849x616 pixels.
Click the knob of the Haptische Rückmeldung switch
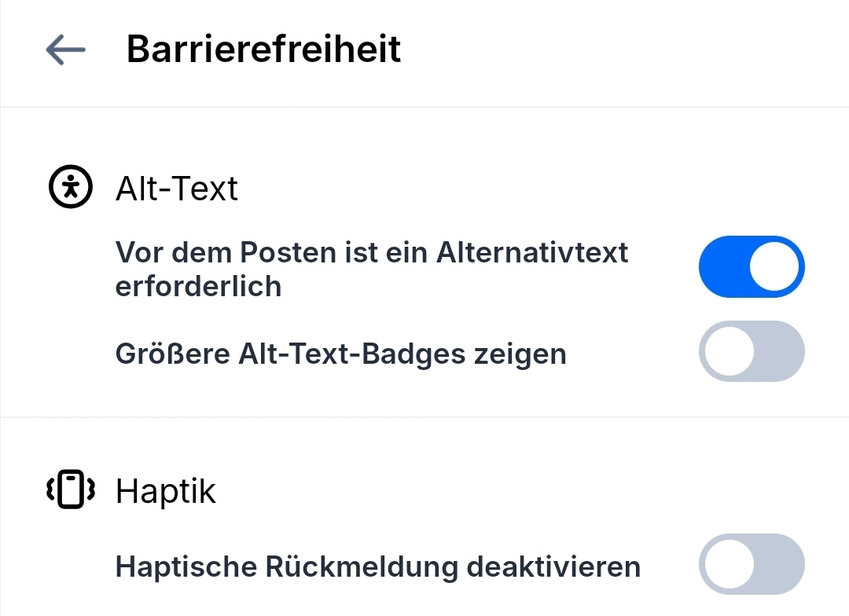click(x=729, y=564)
